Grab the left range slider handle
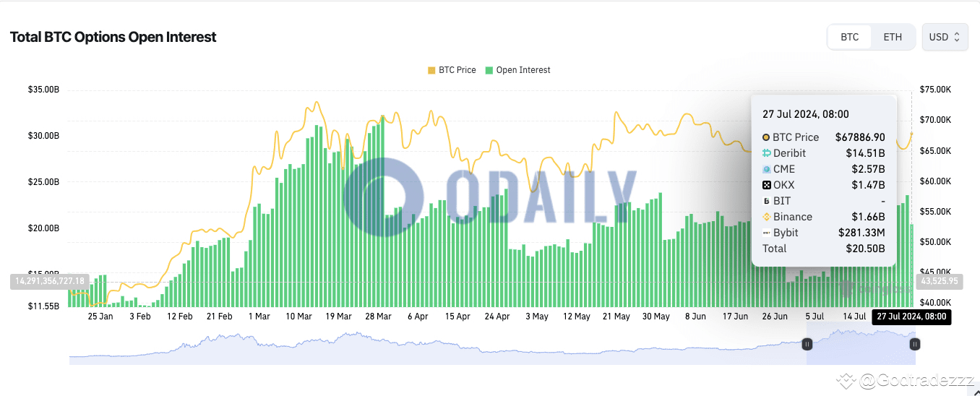 pyautogui.click(x=807, y=345)
